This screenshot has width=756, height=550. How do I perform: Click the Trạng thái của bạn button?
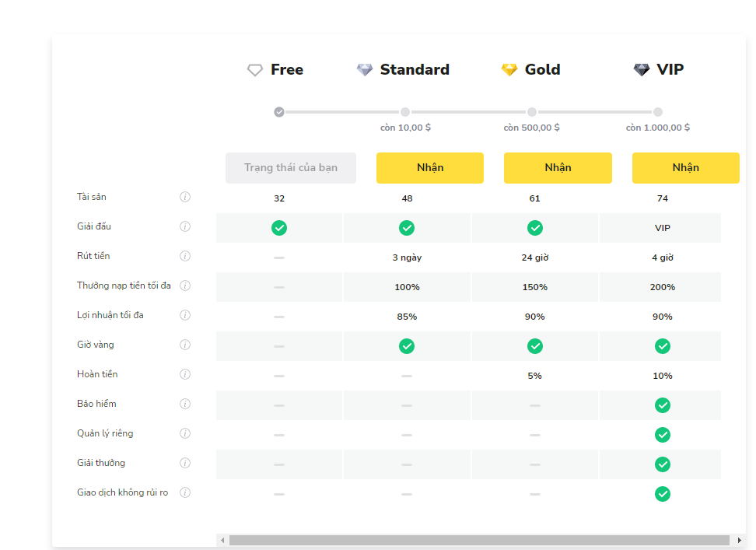291,168
